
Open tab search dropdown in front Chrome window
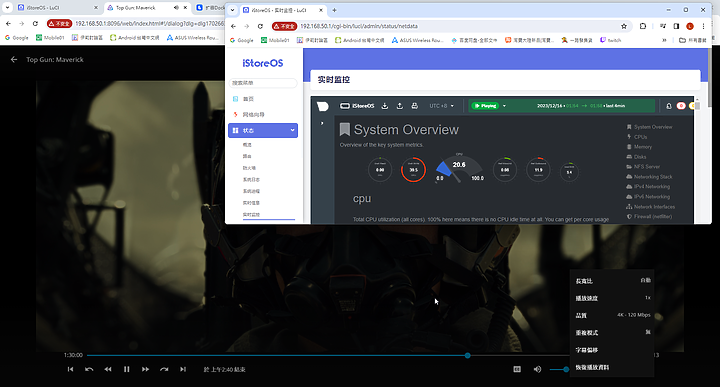point(232,10)
